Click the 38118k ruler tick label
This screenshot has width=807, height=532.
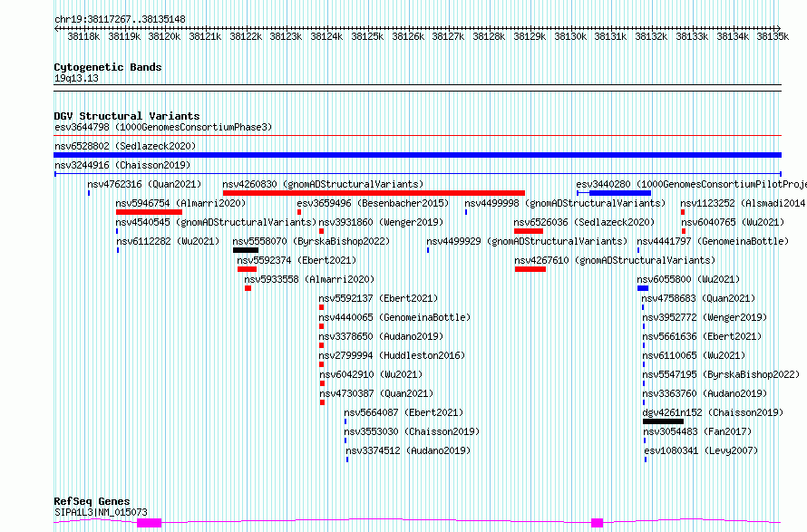[83, 36]
